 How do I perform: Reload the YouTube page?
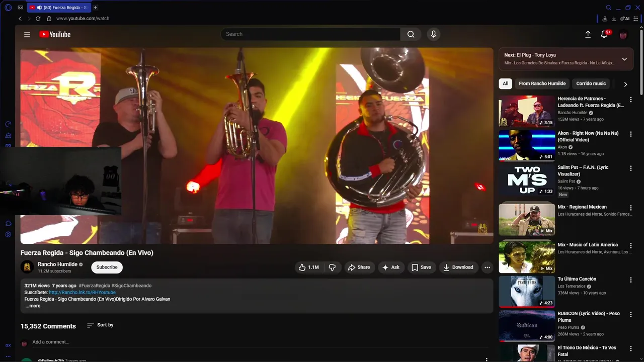[x=38, y=19]
